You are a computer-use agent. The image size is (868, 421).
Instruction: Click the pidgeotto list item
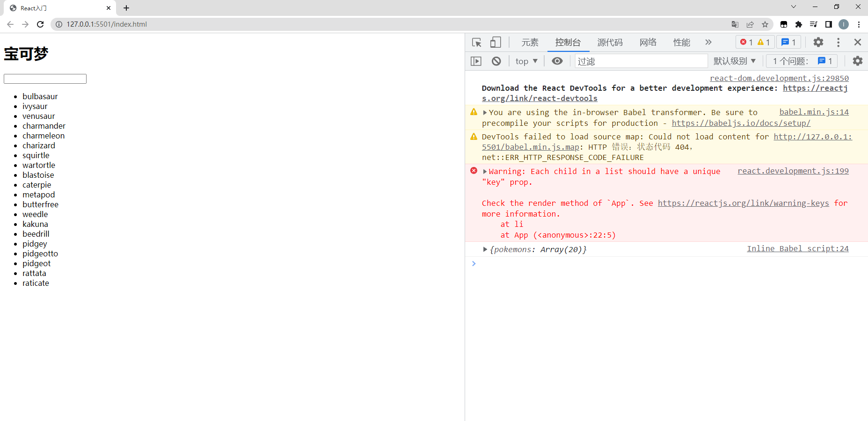(x=40, y=254)
